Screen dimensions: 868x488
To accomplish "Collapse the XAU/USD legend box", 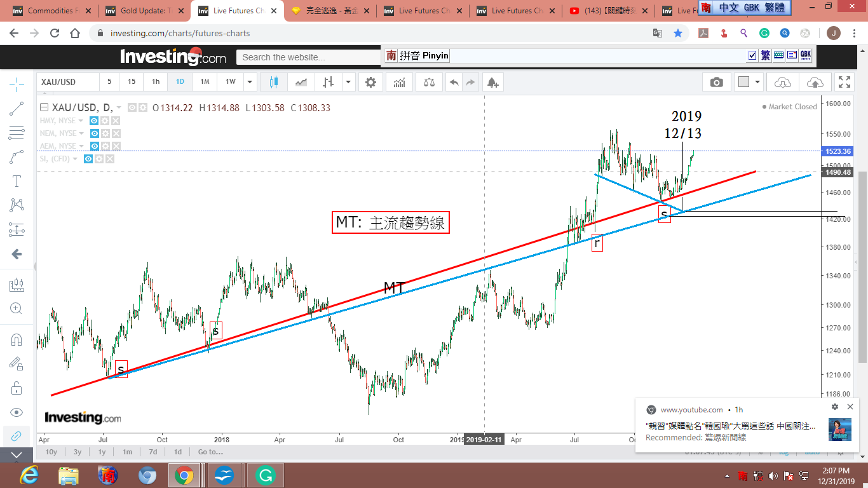I will pos(44,108).
